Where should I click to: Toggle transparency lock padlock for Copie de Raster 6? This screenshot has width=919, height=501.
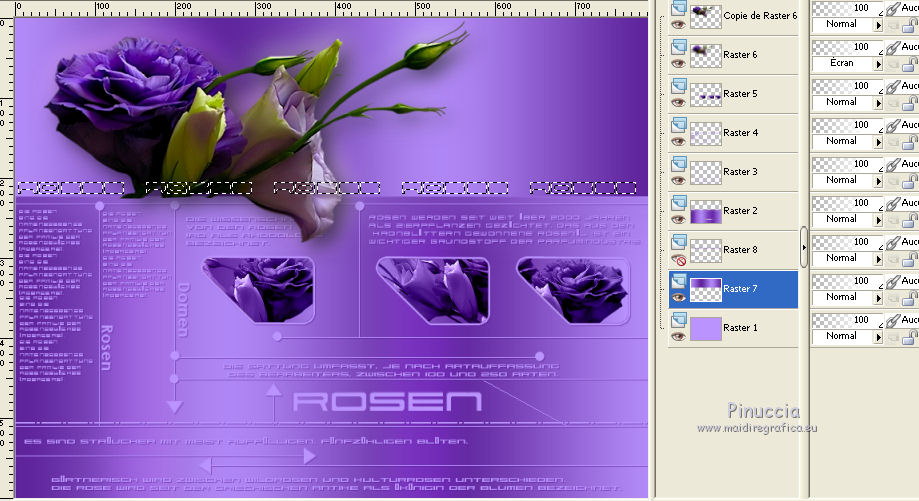910,25
